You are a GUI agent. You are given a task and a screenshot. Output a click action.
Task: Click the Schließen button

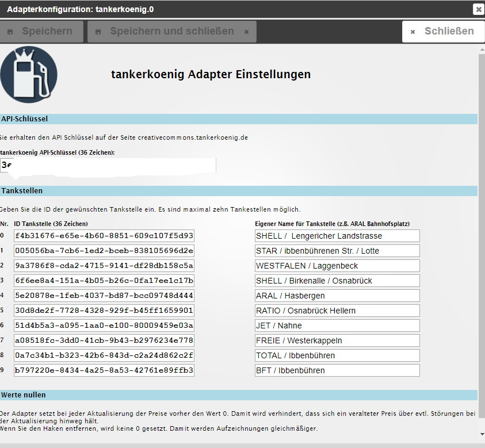tap(443, 31)
